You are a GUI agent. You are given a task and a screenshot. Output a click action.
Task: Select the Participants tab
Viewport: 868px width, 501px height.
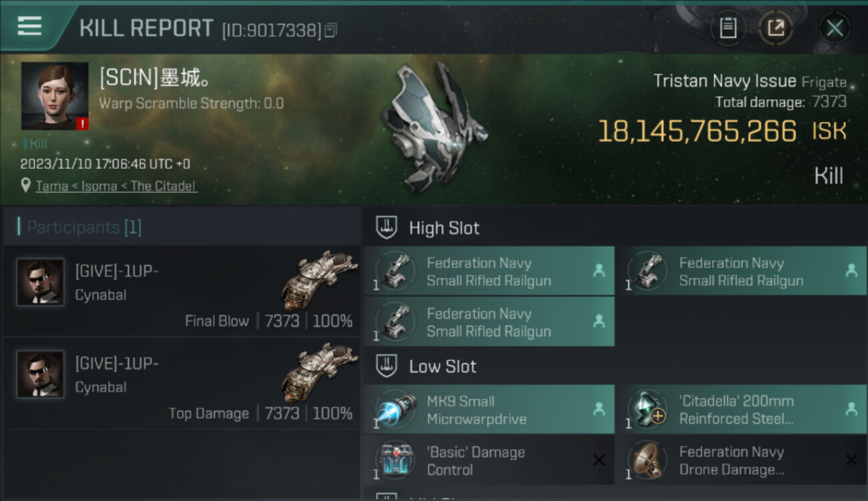pyautogui.click(x=84, y=227)
